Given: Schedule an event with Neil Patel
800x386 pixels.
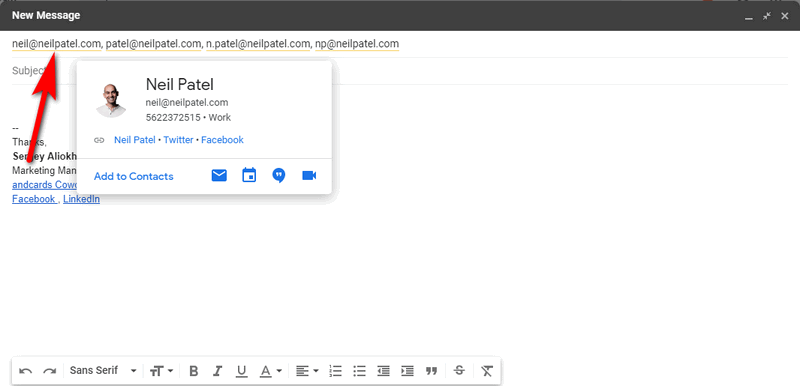Looking at the screenshot, I should pos(249,175).
